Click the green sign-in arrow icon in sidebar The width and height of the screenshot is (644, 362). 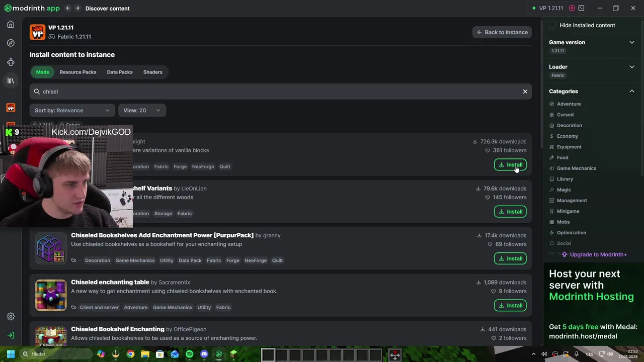tap(11, 335)
